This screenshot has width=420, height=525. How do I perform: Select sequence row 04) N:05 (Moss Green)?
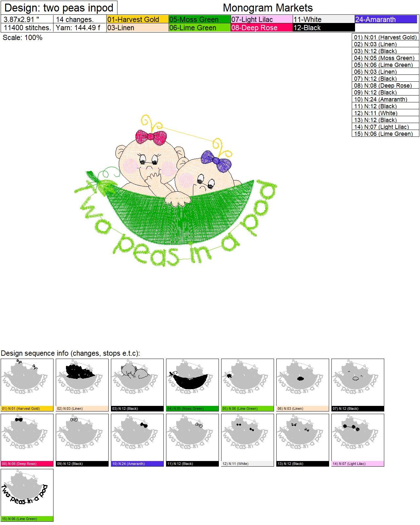pyautogui.click(x=385, y=58)
